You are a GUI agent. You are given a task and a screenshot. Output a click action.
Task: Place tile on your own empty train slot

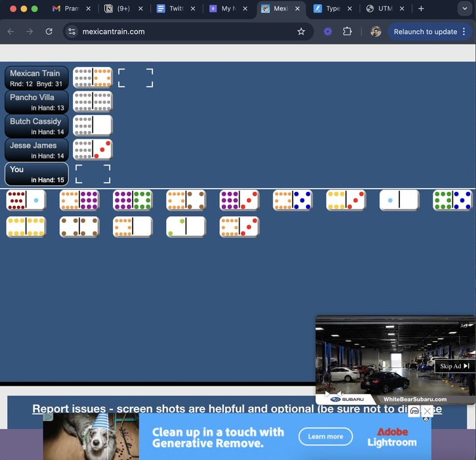93,173
